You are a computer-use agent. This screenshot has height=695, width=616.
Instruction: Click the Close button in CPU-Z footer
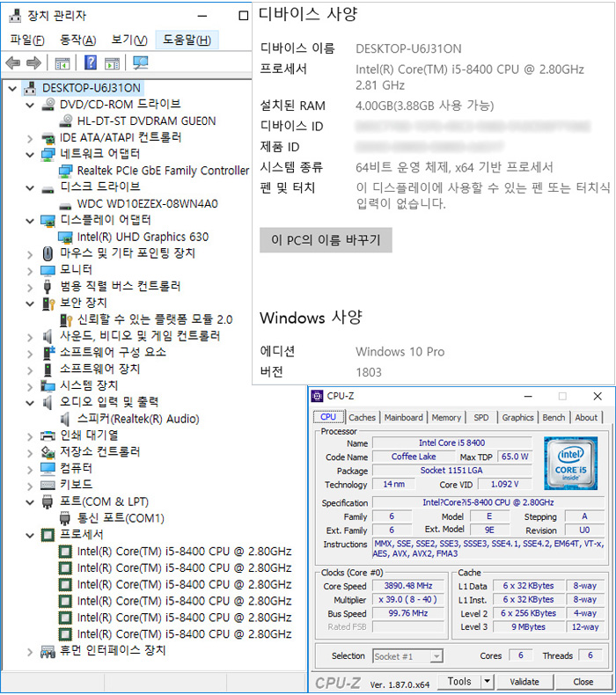583,681
